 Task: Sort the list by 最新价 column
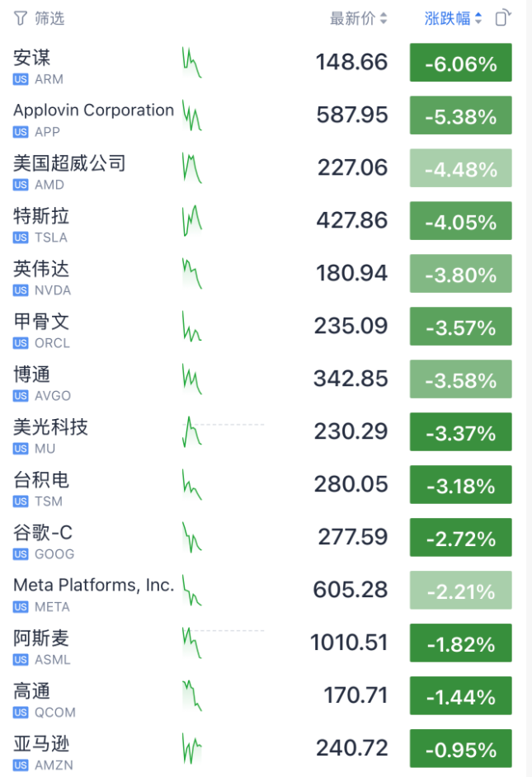click(x=359, y=18)
